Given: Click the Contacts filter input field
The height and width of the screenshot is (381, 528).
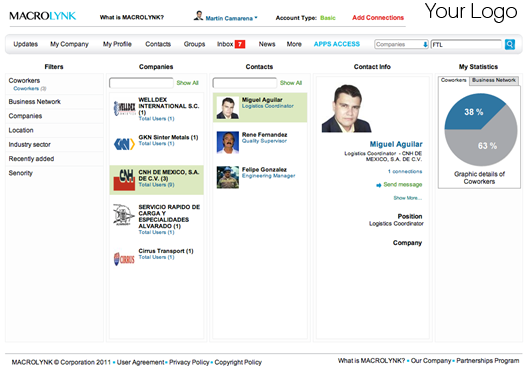Looking at the screenshot, I should [244, 83].
